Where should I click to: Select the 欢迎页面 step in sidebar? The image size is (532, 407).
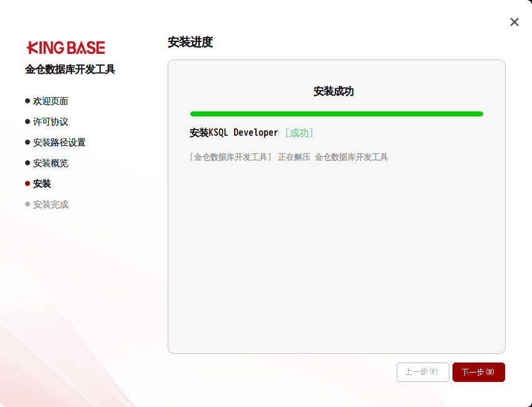pyautogui.click(x=51, y=101)
